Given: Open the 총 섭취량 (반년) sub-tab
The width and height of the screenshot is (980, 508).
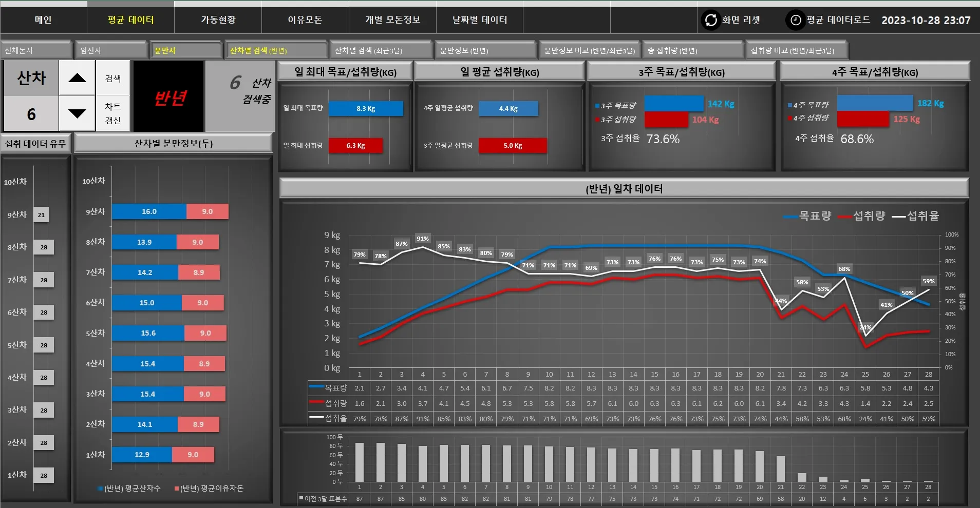Looking at the screenshot, I should 692,50.
